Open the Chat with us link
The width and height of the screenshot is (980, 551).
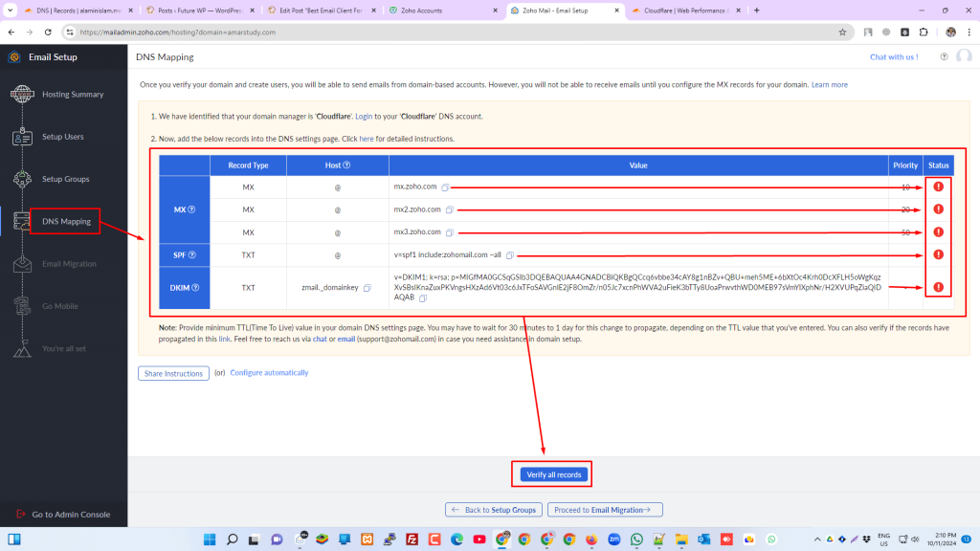pos(894,56)
